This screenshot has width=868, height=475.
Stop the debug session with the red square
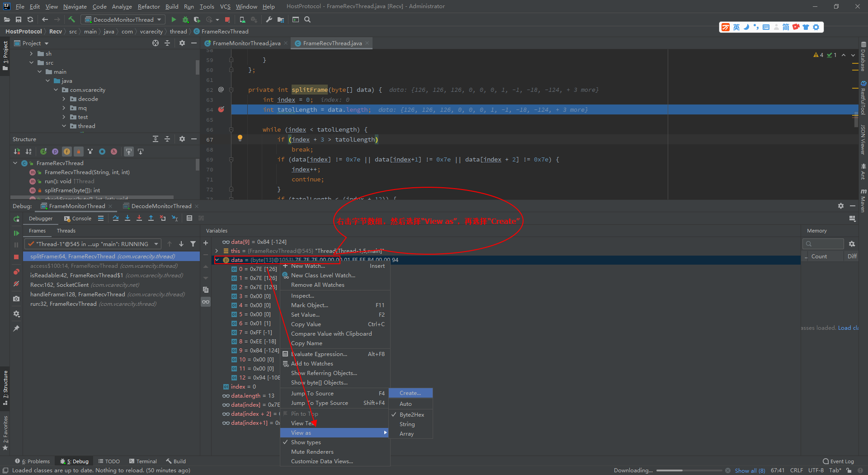tap(16, 256)
